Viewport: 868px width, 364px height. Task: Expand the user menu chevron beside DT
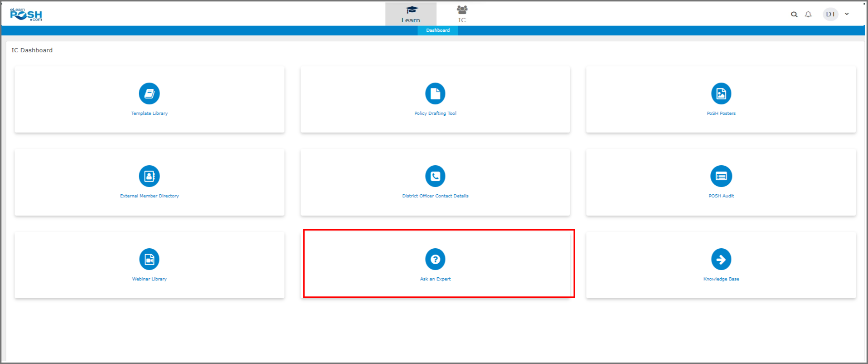pyautogui.click(x=847, y=14)
